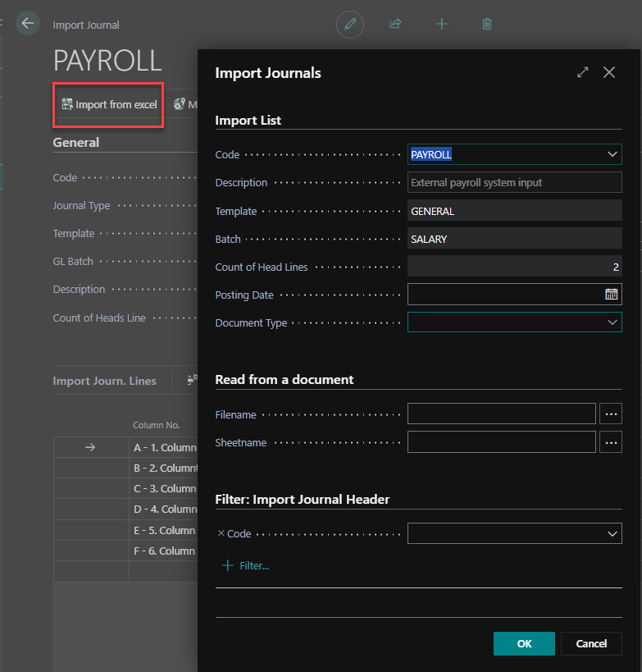
Task: Select the Import Journ. Lines section tab
Action: pyautogui.click(x=104, y=381)
